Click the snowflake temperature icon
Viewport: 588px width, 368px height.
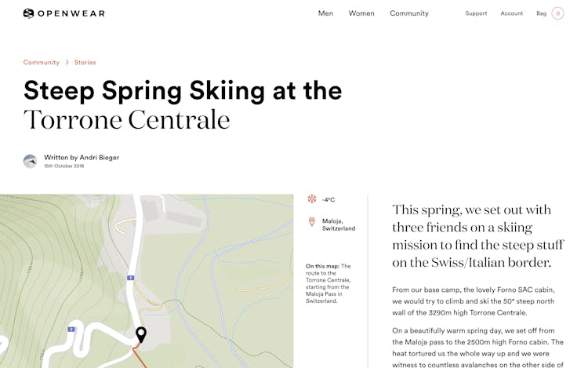tap(312, 199)
